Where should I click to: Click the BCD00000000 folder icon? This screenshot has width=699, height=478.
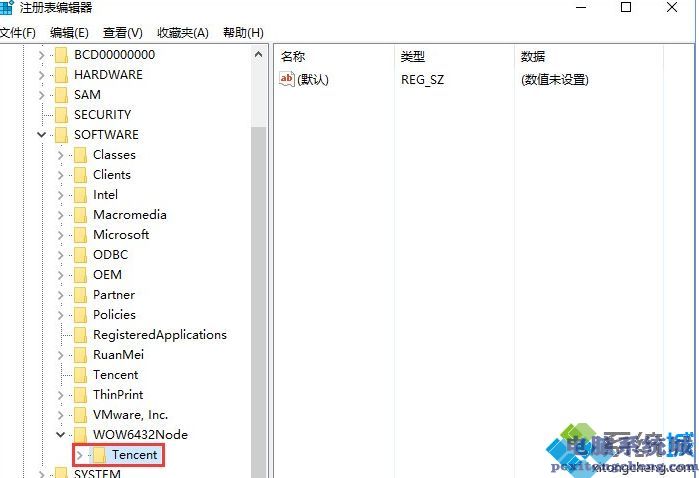tap(61, 55)
